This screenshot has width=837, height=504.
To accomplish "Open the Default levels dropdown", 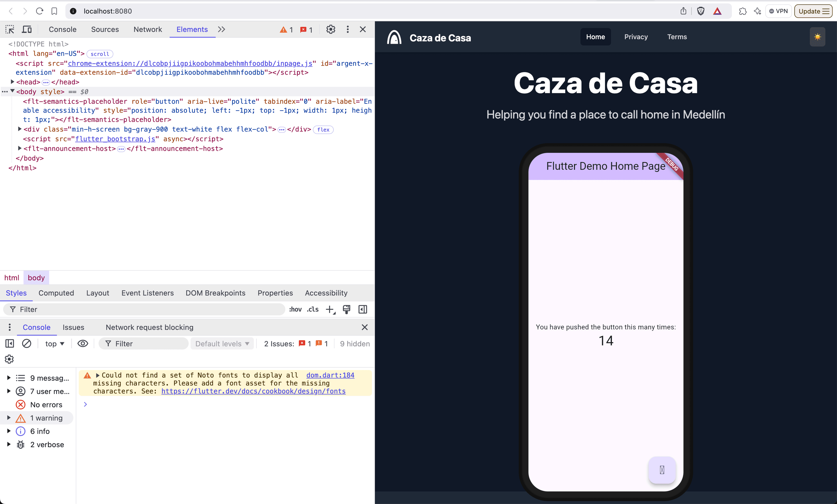I will coord(222,344).
